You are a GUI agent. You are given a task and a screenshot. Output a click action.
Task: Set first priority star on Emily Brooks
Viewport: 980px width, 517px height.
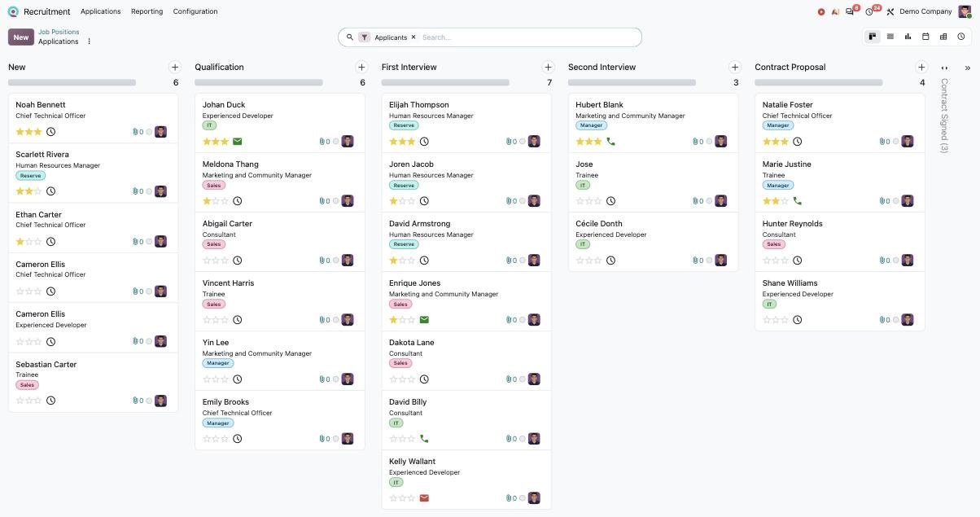click(x=207, y=439)
